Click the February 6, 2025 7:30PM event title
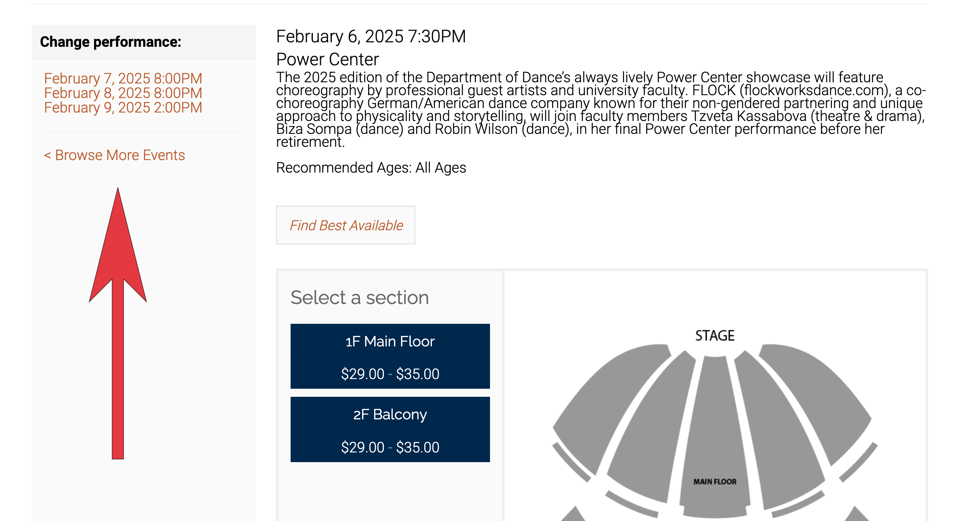The height and width of the screenshot is (521, 980). (x=371, y=36)
